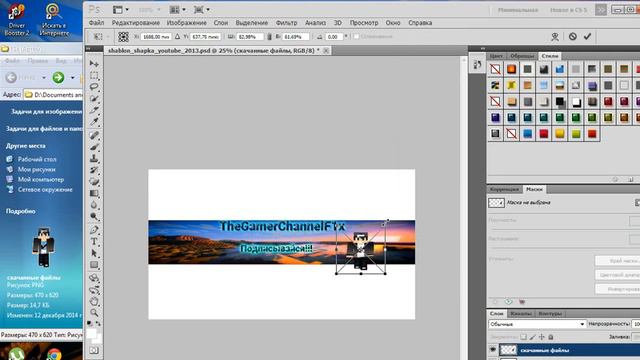Open the Фильтр menu
The height and width of the screenshot is (360, 640).
pyautogui.click(x=286, y=23)
